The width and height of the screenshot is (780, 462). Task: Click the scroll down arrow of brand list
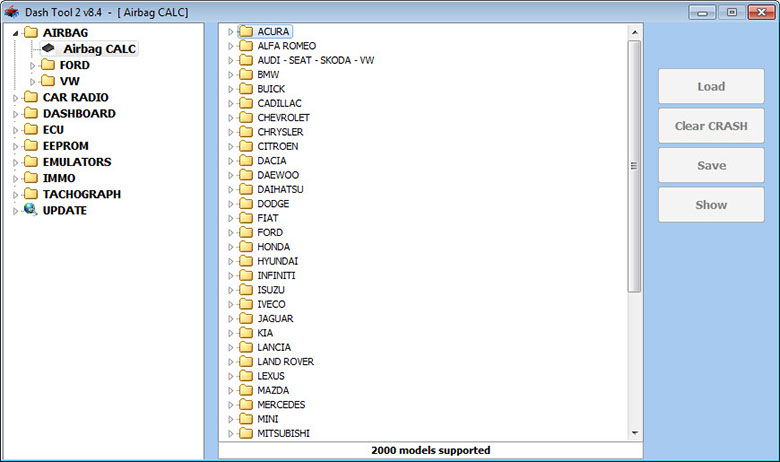634,432
